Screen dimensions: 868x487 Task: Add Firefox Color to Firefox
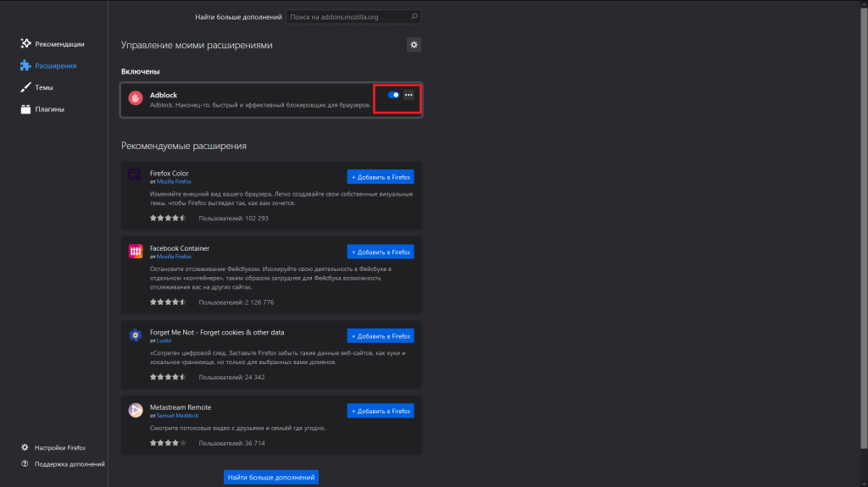(381, 177)
